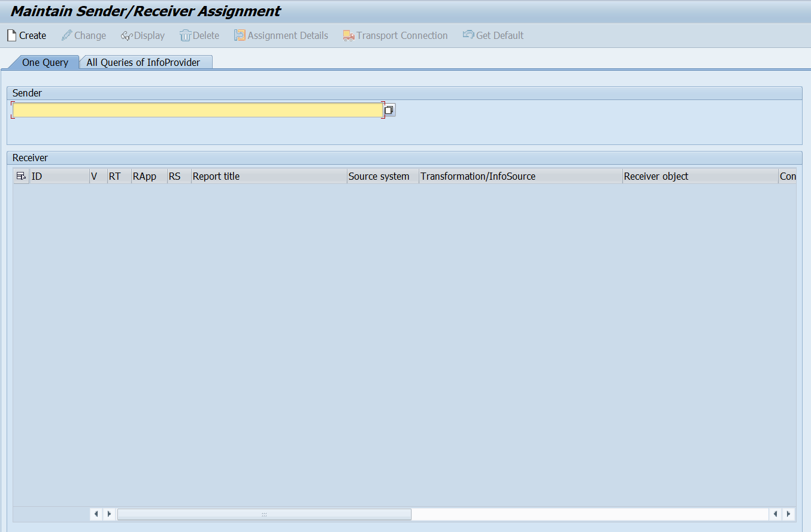Open value help beside Sender field
811x532 pixels.
tap(389, 110)
